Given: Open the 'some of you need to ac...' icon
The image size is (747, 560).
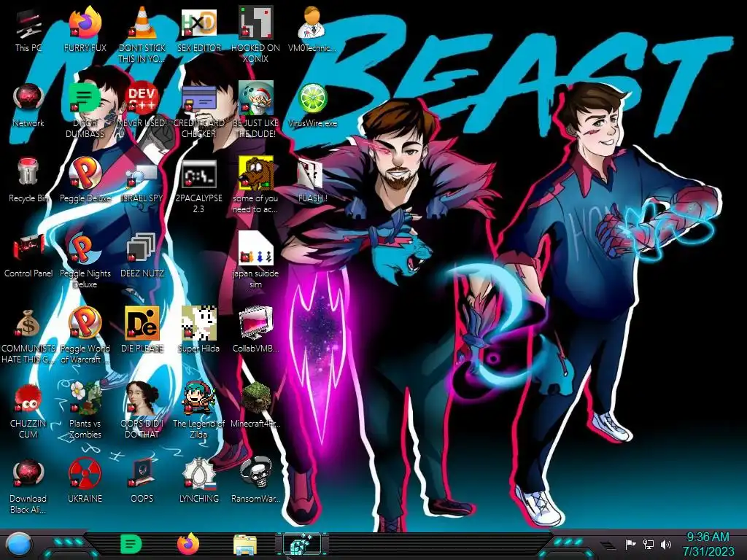Looking at the screenshot, I should tap(255, 186).
